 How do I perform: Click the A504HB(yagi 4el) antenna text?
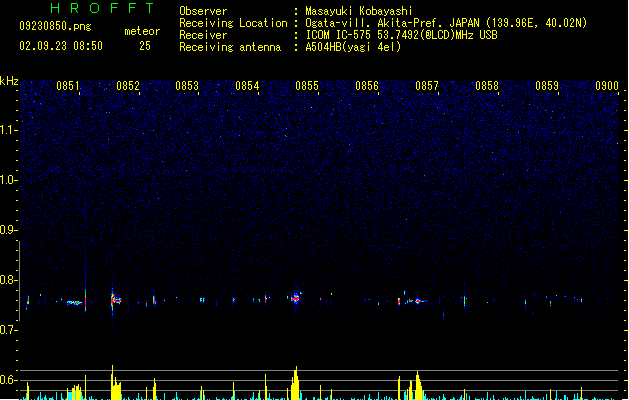coord(353,47)
